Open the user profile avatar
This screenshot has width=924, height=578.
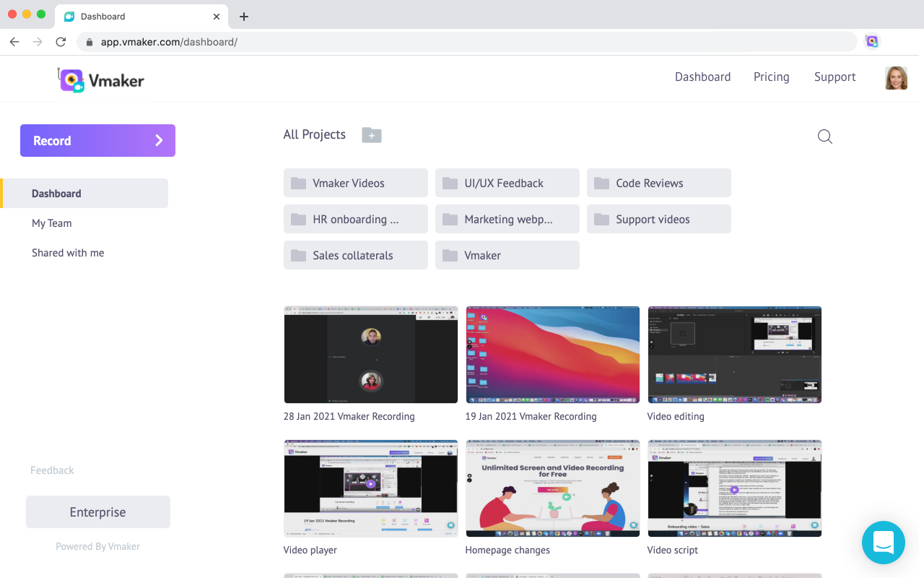click(x=896, y=78)
